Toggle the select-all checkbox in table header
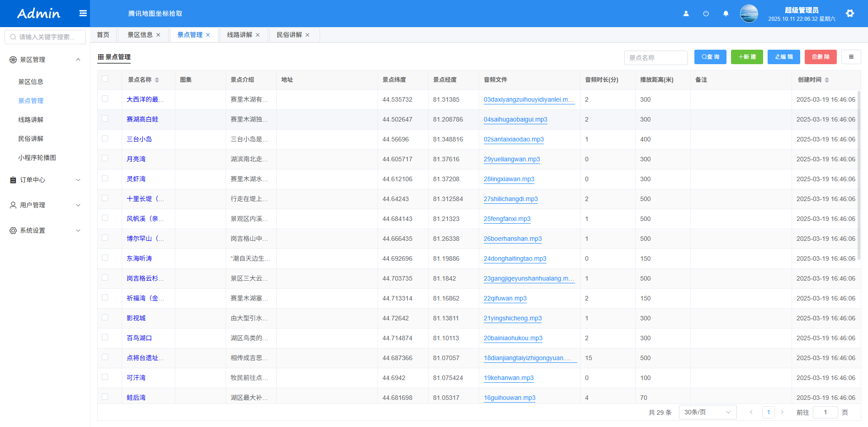 105,79
